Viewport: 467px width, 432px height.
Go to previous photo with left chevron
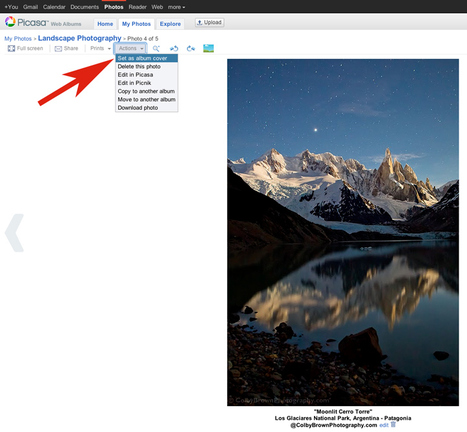point(14,233)
